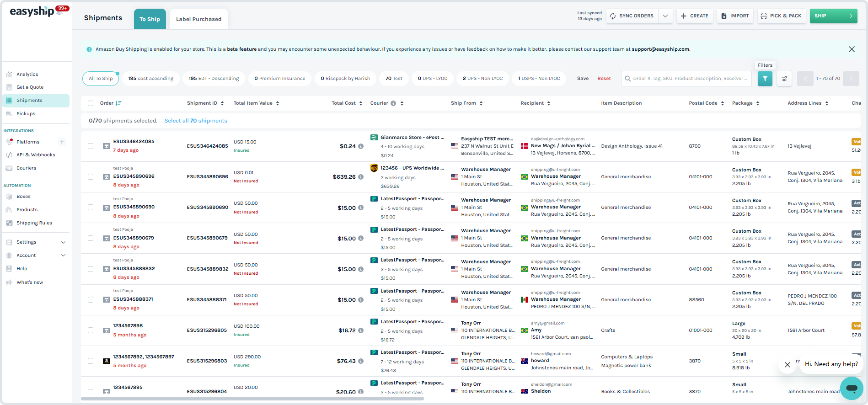Click the teal filter funnel icon
Screen dimensions: 868x405
click(x=765, y=79)
